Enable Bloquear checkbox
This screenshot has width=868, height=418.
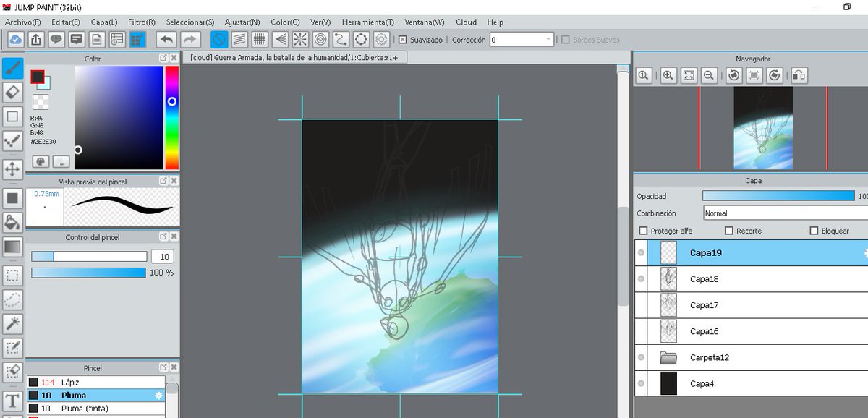(814, 231)
